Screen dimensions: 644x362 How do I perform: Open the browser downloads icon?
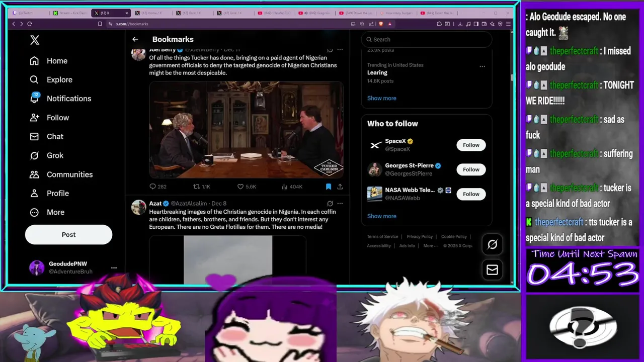tap(461, 24)
